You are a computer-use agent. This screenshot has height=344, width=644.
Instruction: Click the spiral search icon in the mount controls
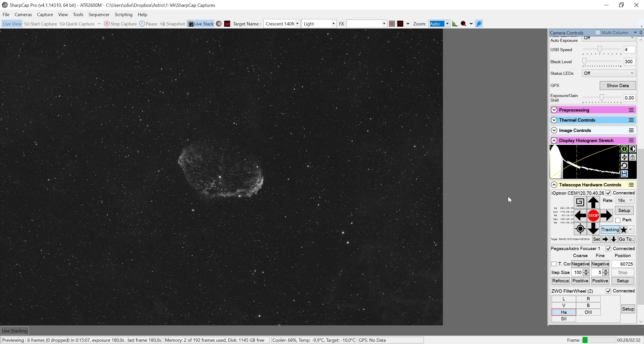580,202
